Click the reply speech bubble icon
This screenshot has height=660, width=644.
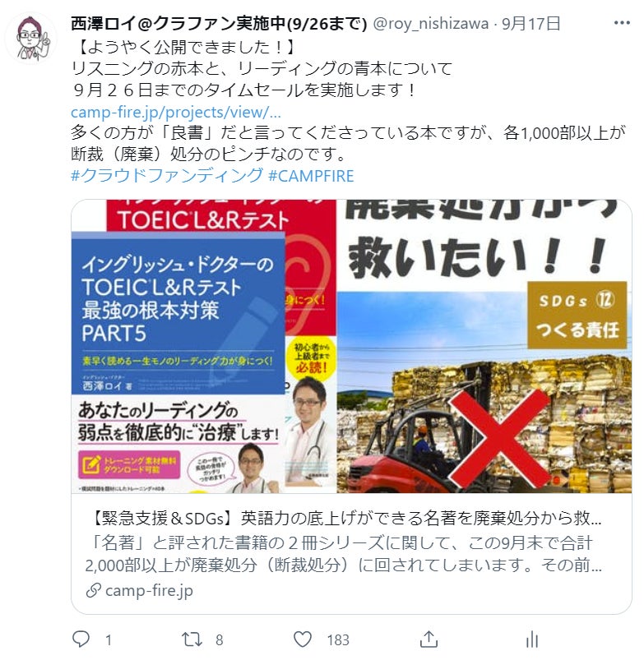[x=81, y=639]
